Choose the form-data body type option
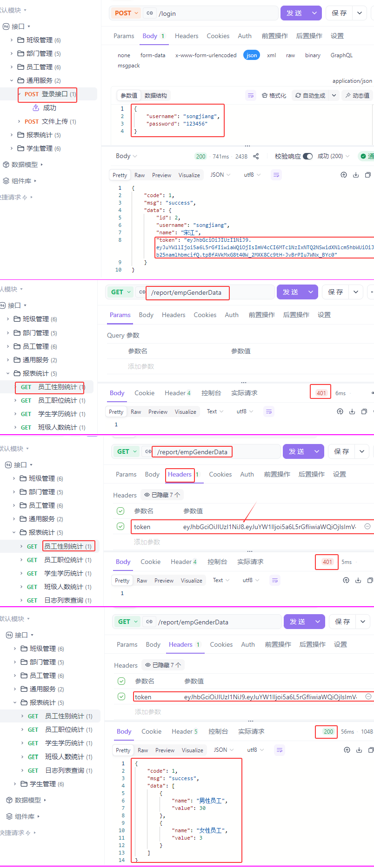This screenshot has height=868, width=374. (153, 55)
